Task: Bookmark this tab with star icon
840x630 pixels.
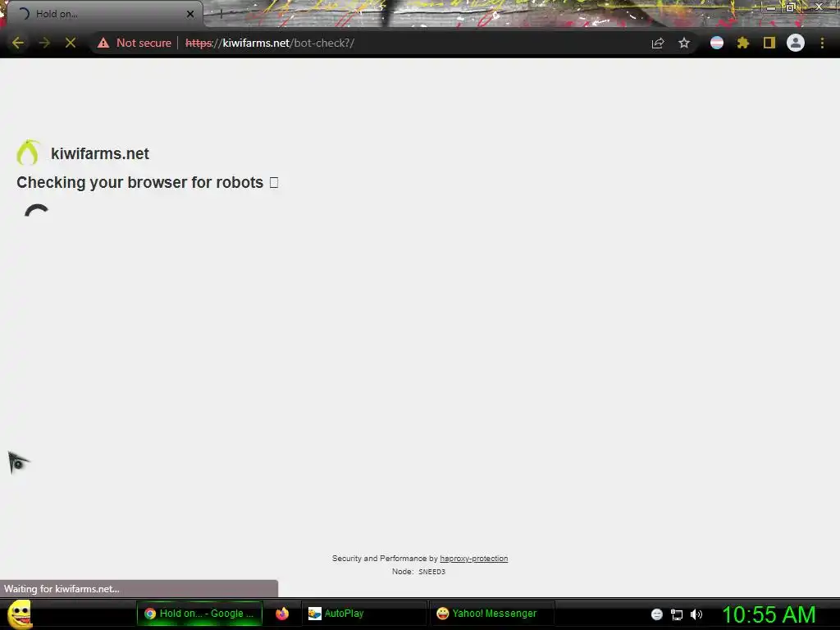Action: (684, 43)
